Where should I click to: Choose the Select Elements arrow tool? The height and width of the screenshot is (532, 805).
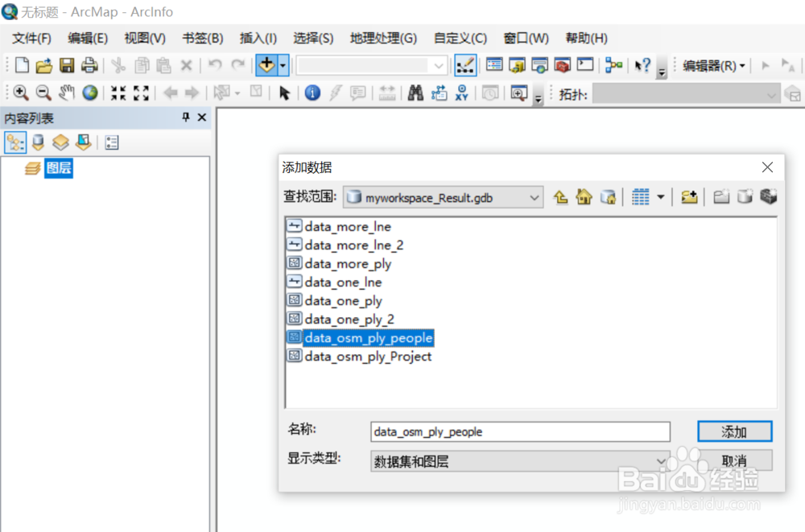284,93
